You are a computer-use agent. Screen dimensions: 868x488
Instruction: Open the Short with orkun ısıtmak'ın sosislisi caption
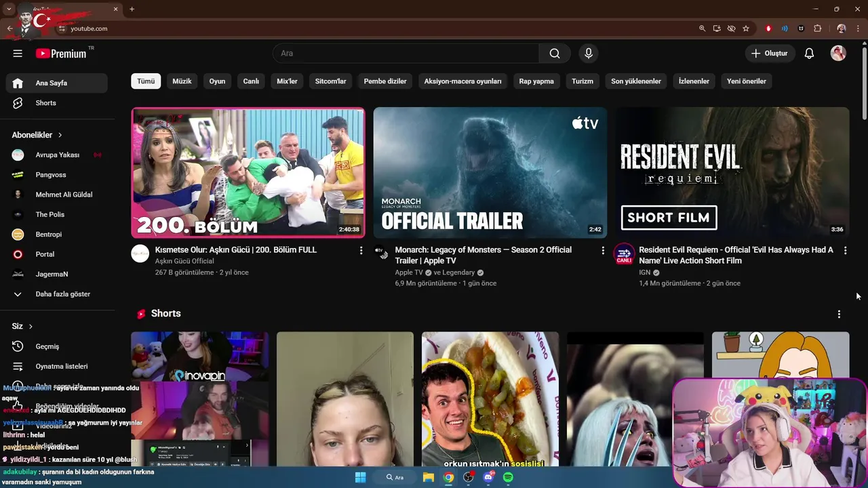[x=490, y=399]
